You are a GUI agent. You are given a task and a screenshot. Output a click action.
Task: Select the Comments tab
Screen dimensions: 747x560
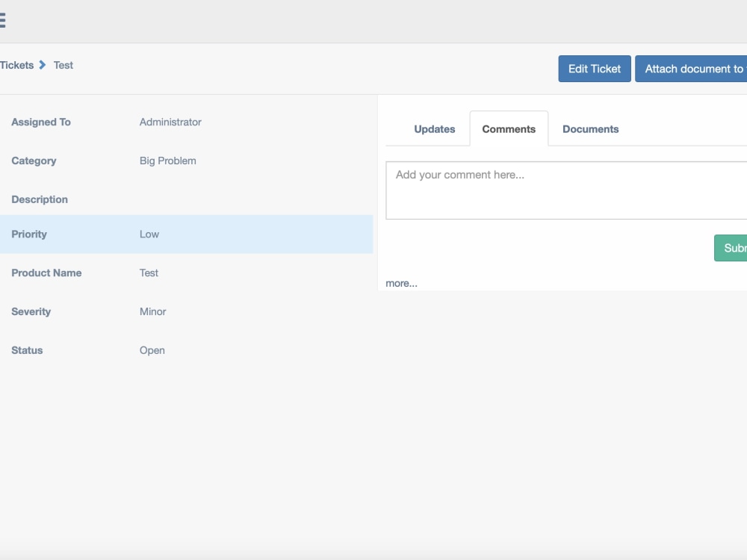509,128
